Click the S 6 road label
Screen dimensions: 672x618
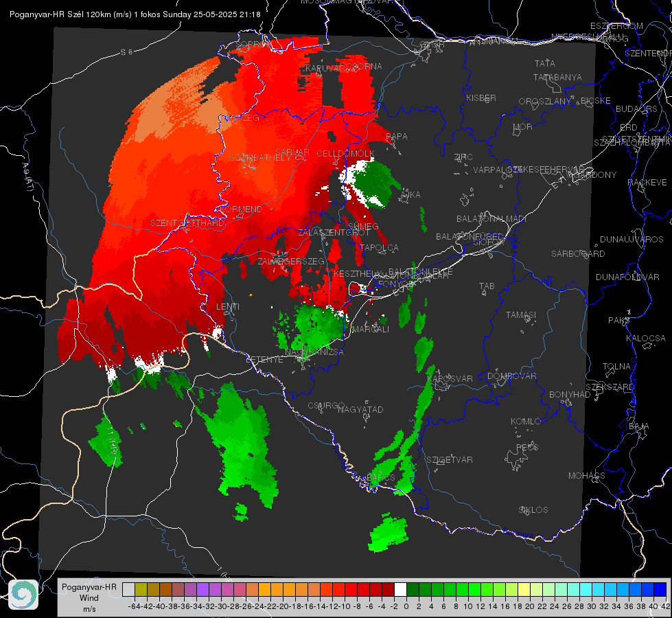(x=126, y=52)
